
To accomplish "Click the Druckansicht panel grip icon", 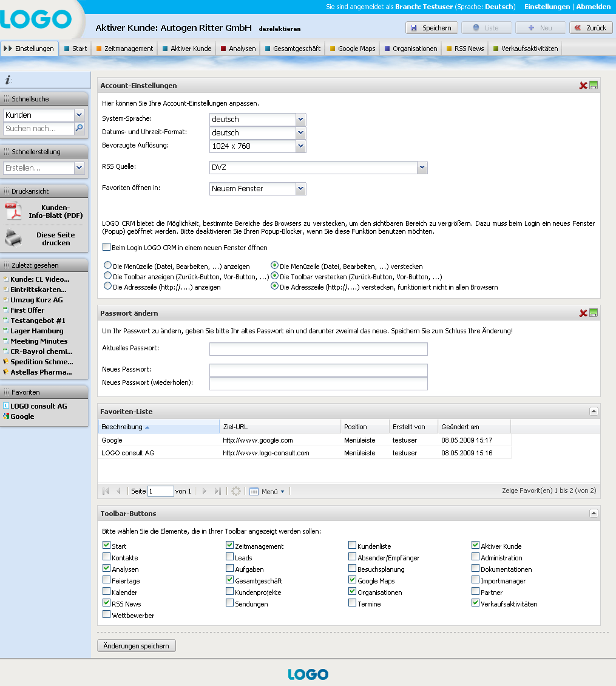I will click(x=6, y=191).
